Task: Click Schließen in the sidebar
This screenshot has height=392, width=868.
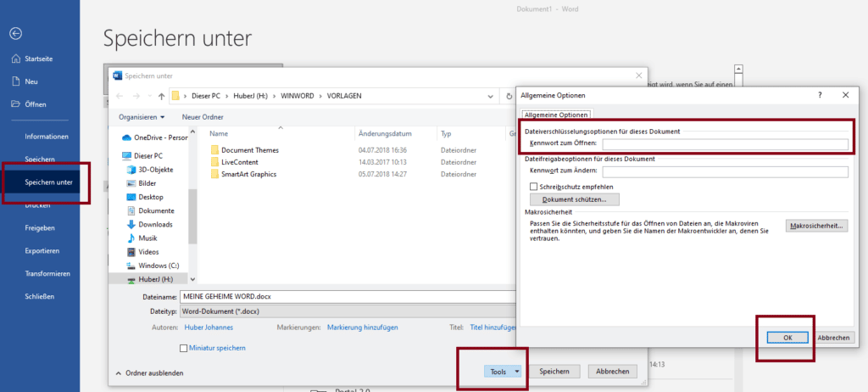Action: (x=40, y=297)
